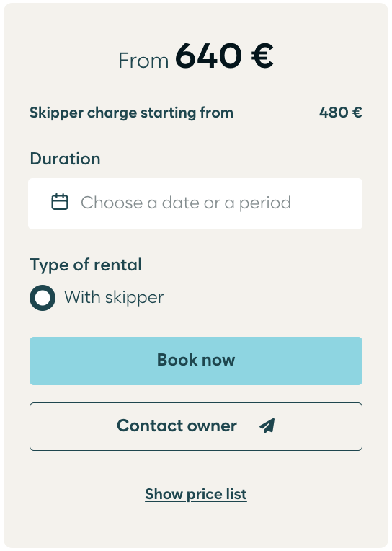The width and height of the screenshot is (392, 551).
Task: Click the 480 € skipper charge amount
Action: tap(340, 113)
